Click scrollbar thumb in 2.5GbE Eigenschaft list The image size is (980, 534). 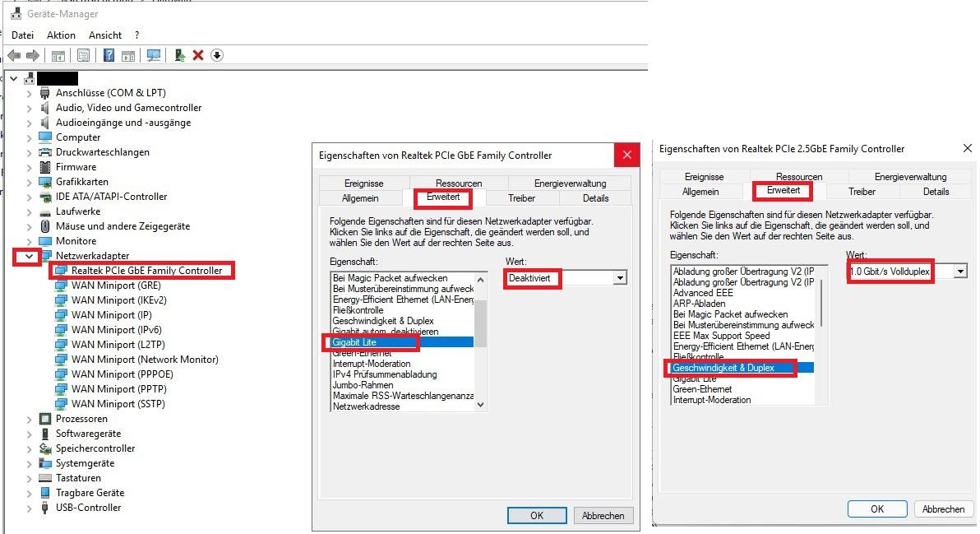pos(821,303)
